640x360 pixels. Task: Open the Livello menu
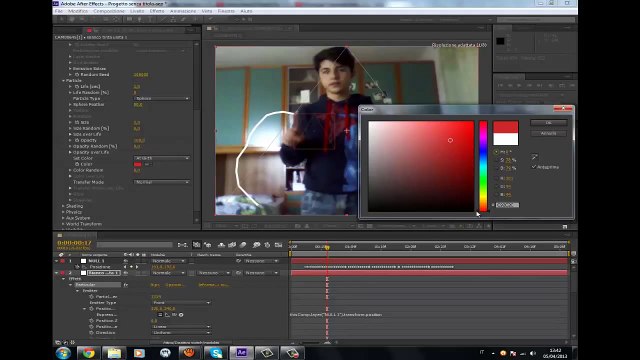point(137,11)
